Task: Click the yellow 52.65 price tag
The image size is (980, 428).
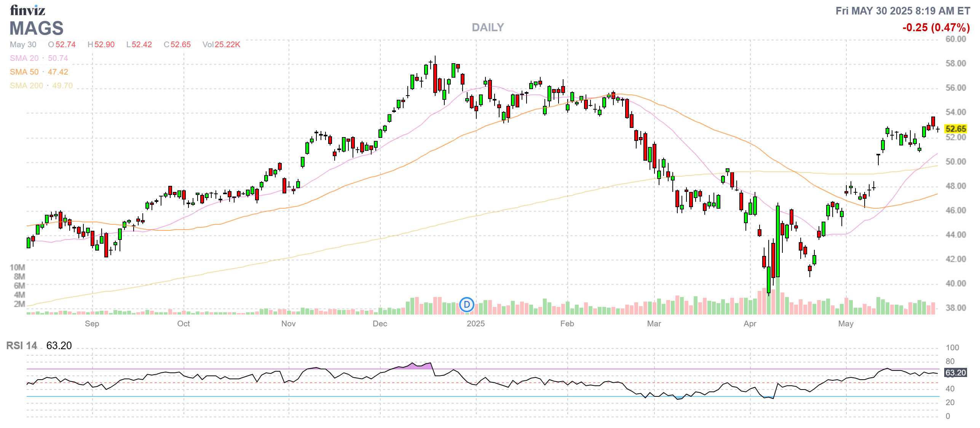Action: 956,129
